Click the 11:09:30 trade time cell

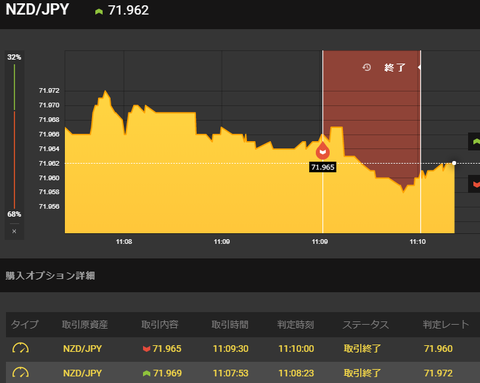[231, 349]
